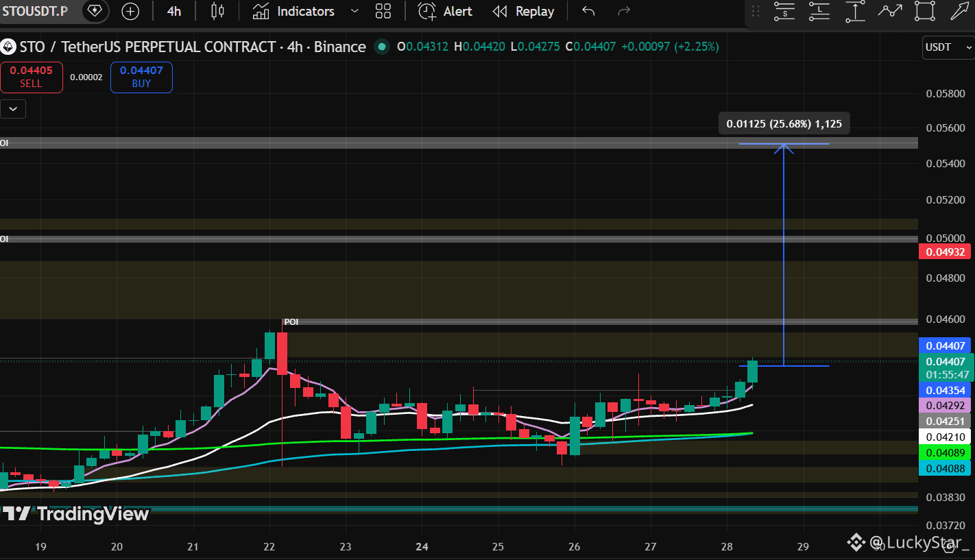Click date 24 on the time axis
The width and height of the screenshot is (975, 560).
click(422, 546)
